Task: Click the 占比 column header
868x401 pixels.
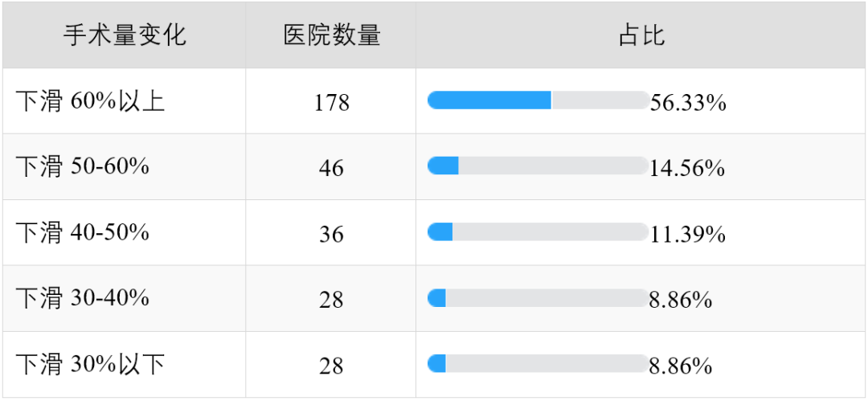Action: tap(641, 35)
